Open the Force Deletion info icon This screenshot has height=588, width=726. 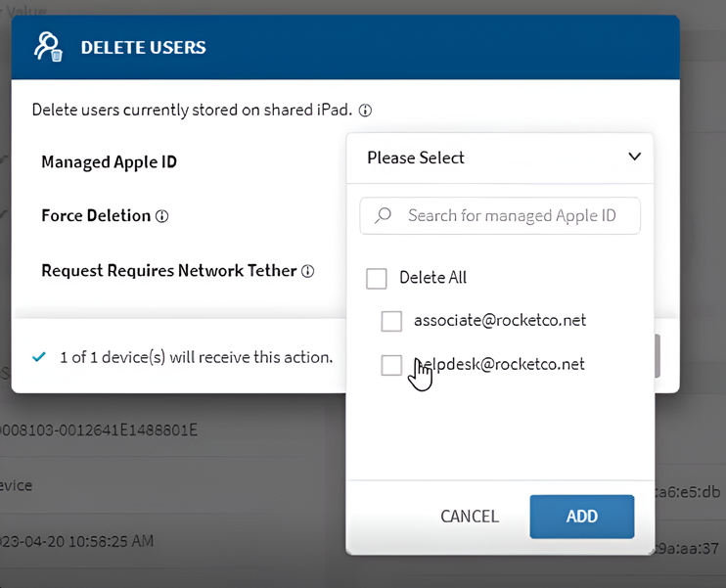coord(162,216)
